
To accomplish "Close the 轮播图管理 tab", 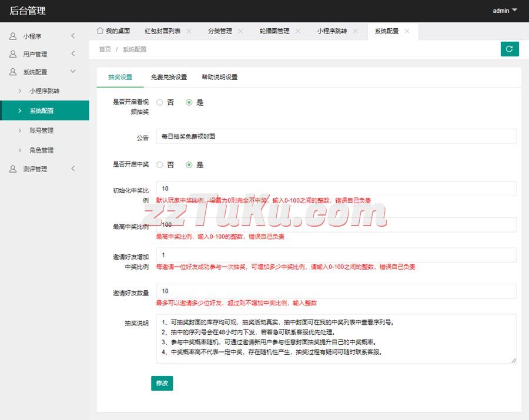I will tap(298, 31).
